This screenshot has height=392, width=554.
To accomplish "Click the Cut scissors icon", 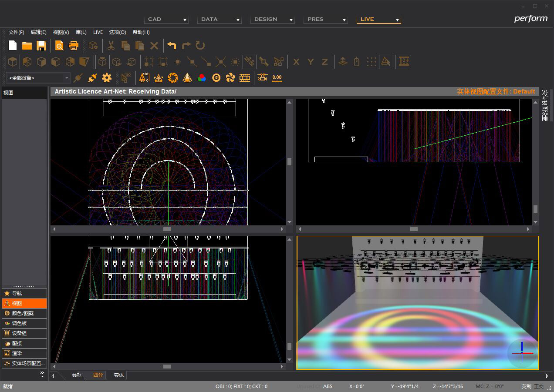I will 111,46.
